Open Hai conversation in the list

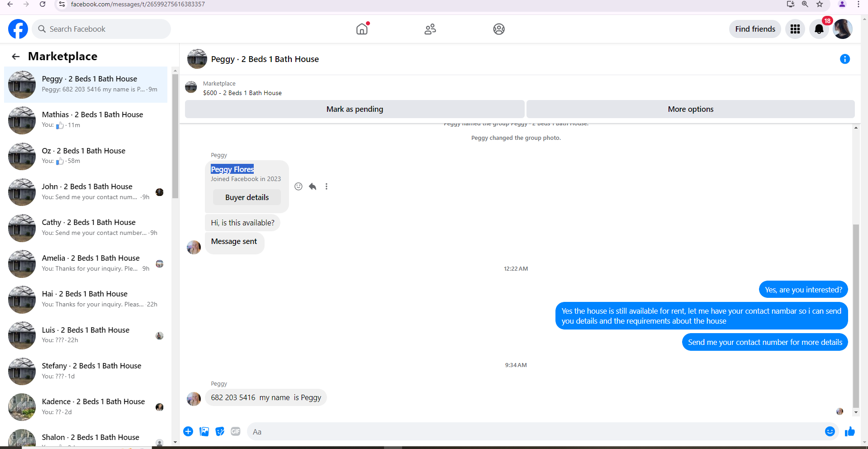(86, 299)
